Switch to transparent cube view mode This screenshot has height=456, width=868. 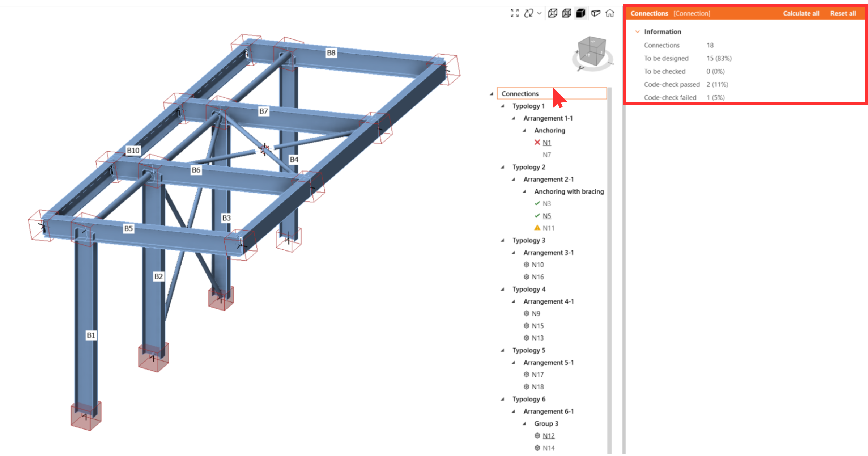click(x=567, y=13)
